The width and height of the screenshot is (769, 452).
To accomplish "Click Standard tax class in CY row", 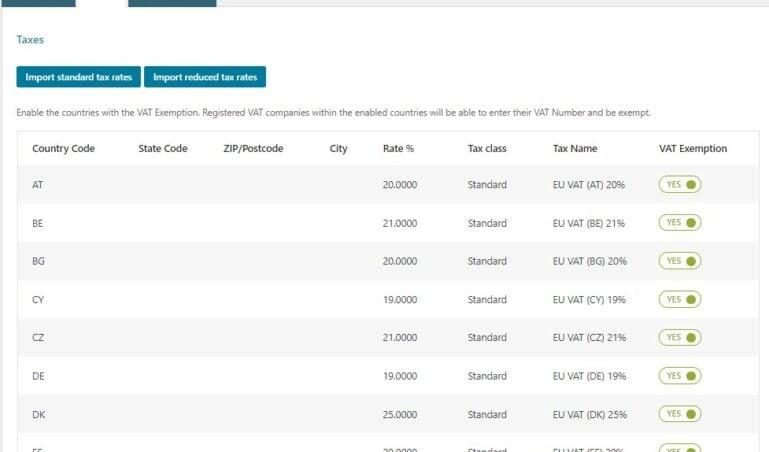I will [487, 300].
